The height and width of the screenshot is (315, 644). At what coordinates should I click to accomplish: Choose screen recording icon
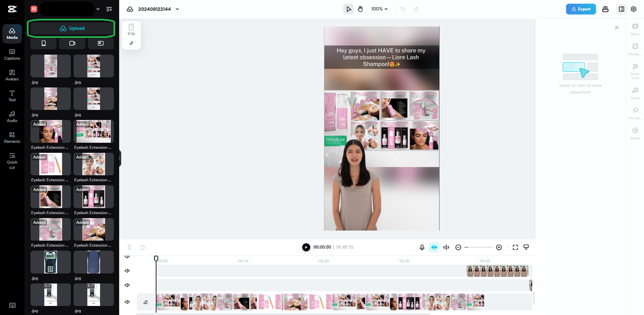point(101,43)
